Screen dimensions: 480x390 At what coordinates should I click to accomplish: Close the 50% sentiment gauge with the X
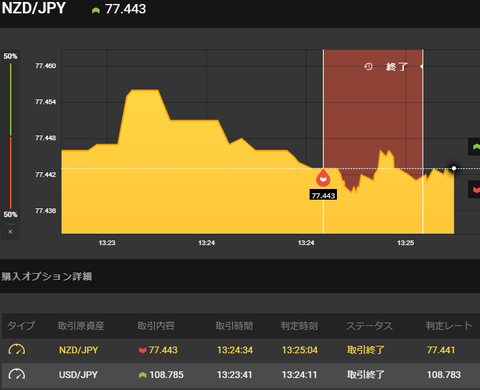tap(10, 232)
